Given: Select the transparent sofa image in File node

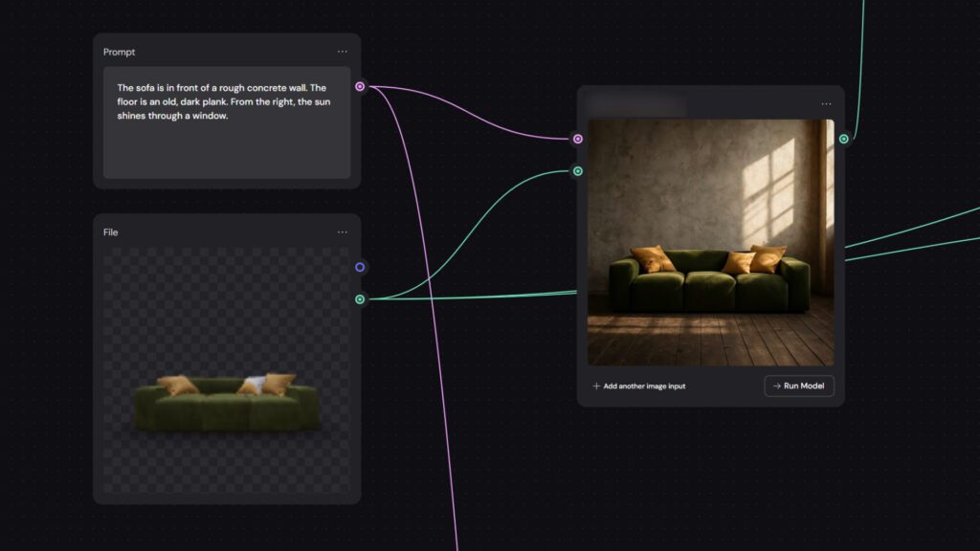Looking at the screenshot, I should pos(227,402).
